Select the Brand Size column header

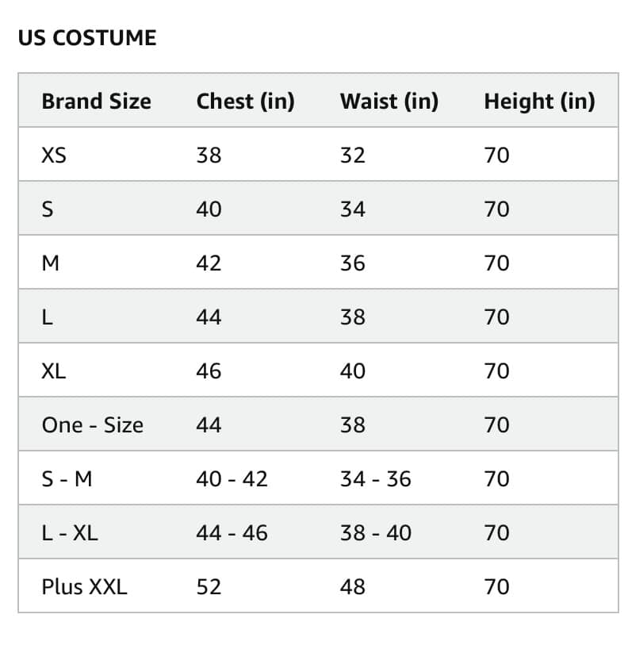(x=97, y=102)
